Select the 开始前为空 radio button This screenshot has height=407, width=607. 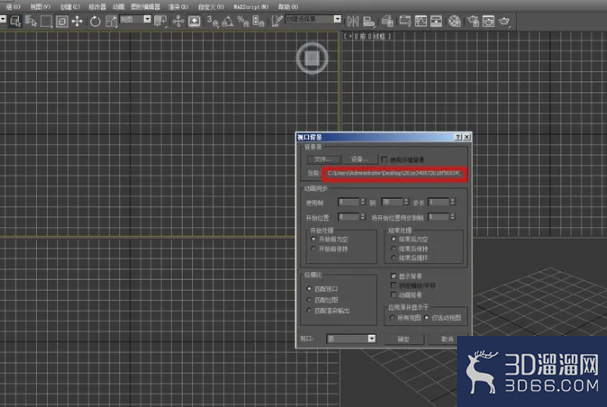[314, 239]
